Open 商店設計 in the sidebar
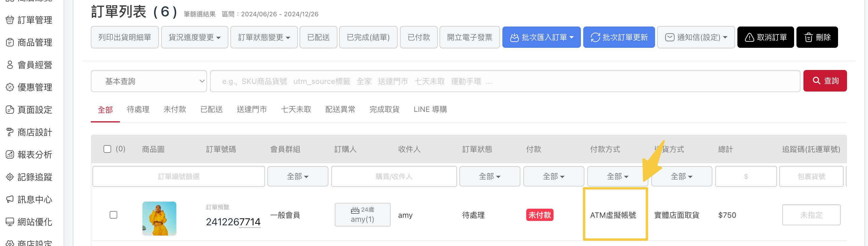 (29, 132)
